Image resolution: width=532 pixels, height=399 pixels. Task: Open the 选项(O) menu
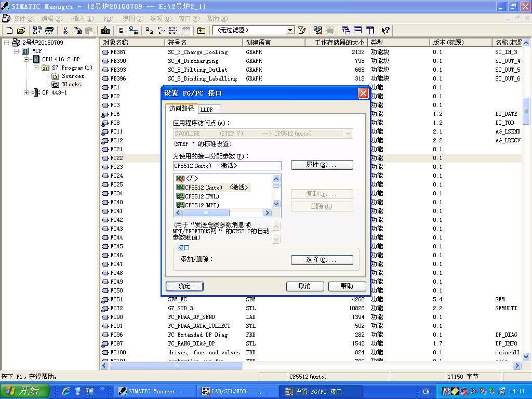[161, 19]
